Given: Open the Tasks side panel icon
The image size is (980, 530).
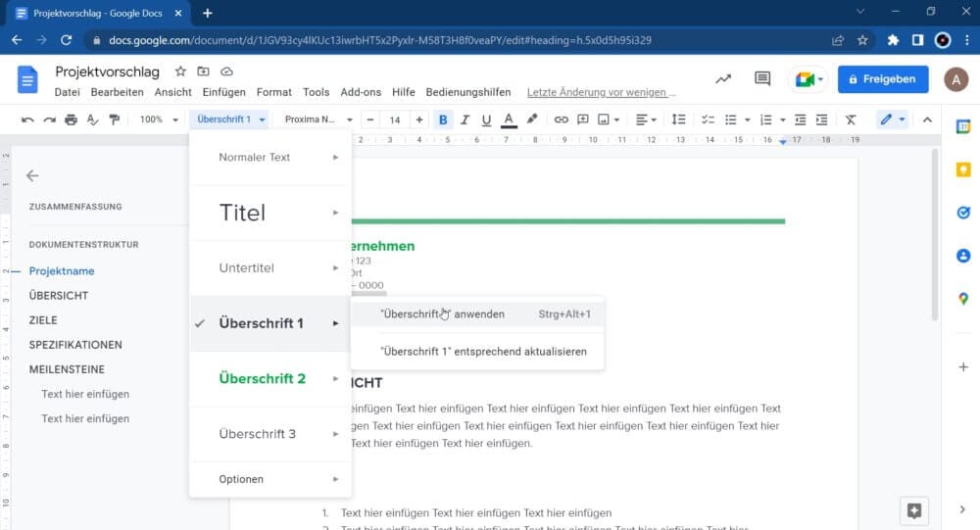Looking at the screenshot, I should [963, 214].
